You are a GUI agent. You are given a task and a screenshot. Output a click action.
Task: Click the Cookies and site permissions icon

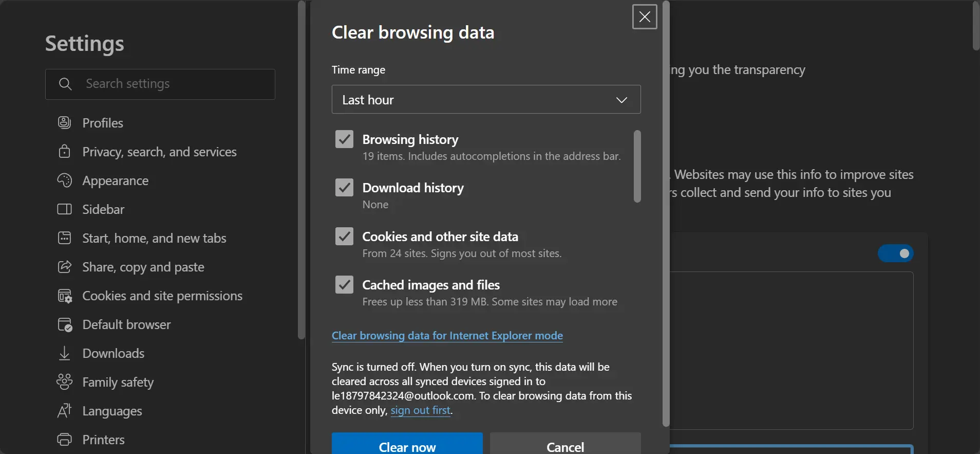coord(65,296)
